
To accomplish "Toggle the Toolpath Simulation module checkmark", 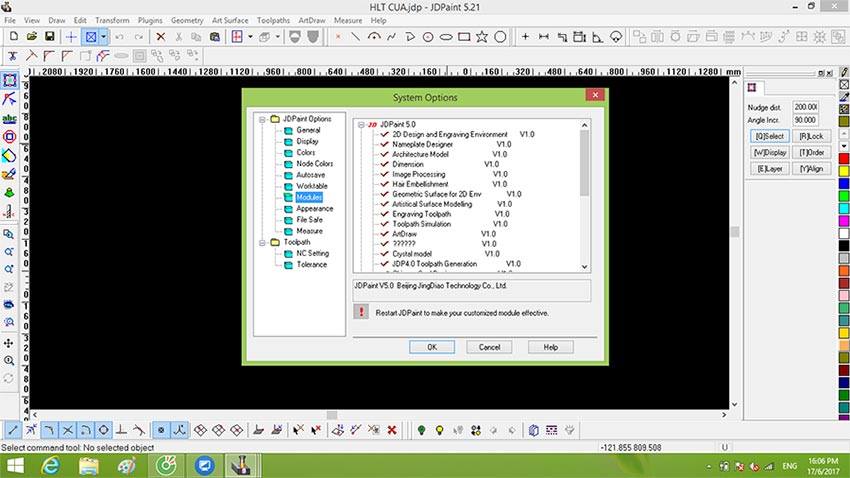I will pos(385,224).
